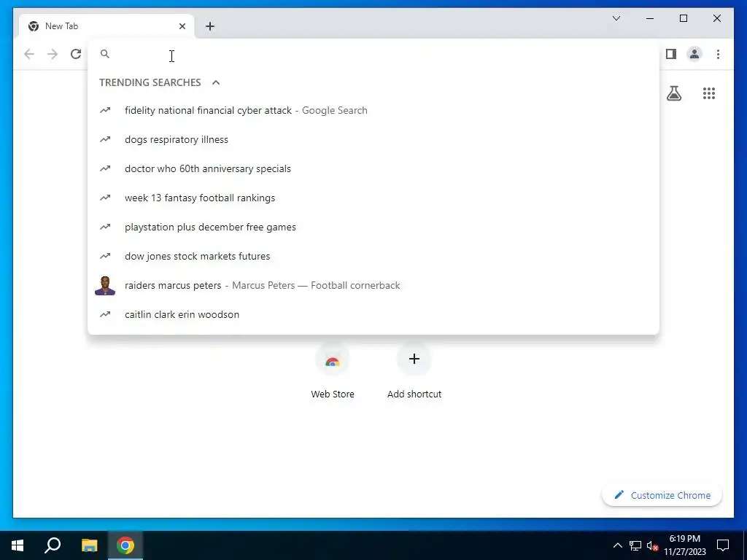Image resolution: width=747 pixels, height=560 pixels.
Task: Click the trending arrow beside dow jones
Action: (x=105, y=256)
